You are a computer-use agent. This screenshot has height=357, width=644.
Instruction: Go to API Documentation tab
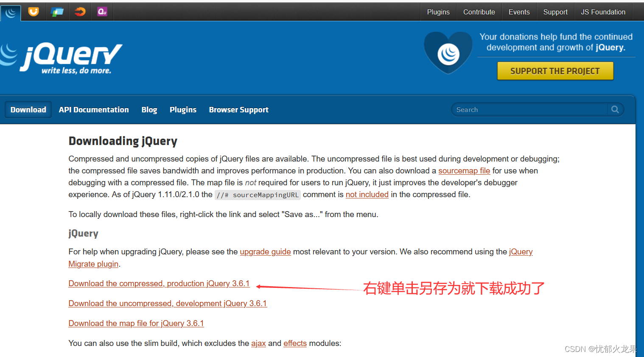(94, 109)
